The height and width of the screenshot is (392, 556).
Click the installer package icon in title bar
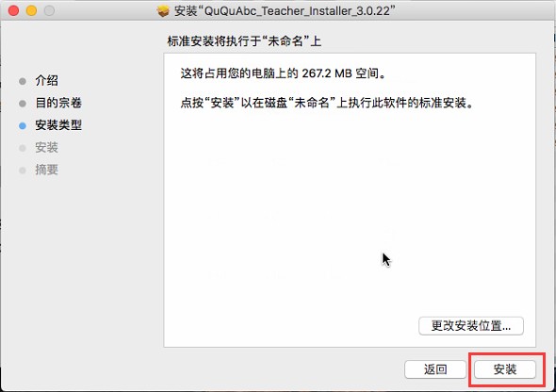[x=163, y=11]
